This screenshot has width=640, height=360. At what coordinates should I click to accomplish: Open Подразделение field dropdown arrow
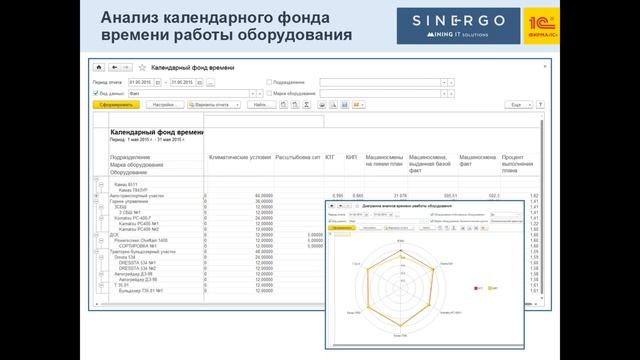tap(444, 82)
